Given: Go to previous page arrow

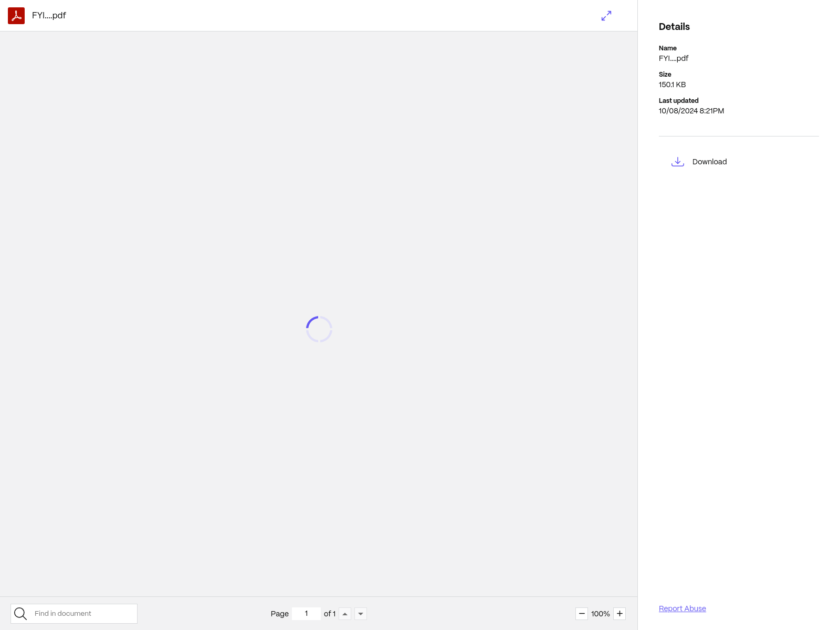Looking at the screenshot, I should [345, 614].
